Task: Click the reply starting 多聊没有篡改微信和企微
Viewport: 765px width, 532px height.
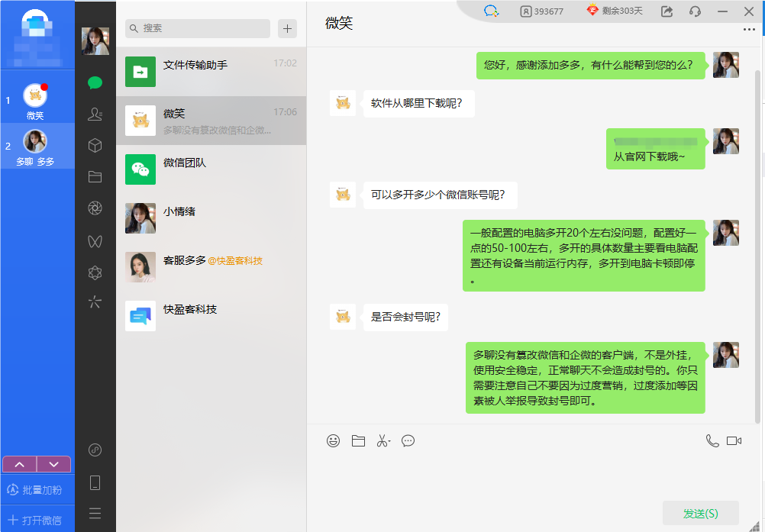Action: (586, 378)
